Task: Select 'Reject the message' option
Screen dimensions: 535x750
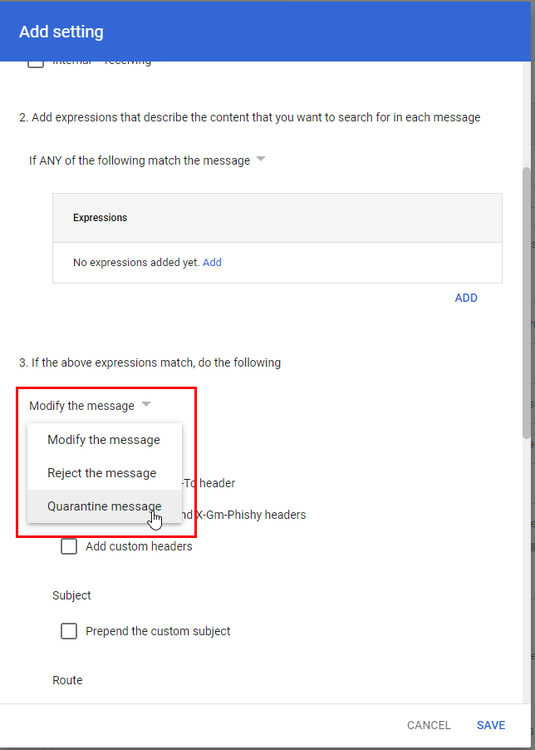Action: pyautogui.click(x=104, y=473)
